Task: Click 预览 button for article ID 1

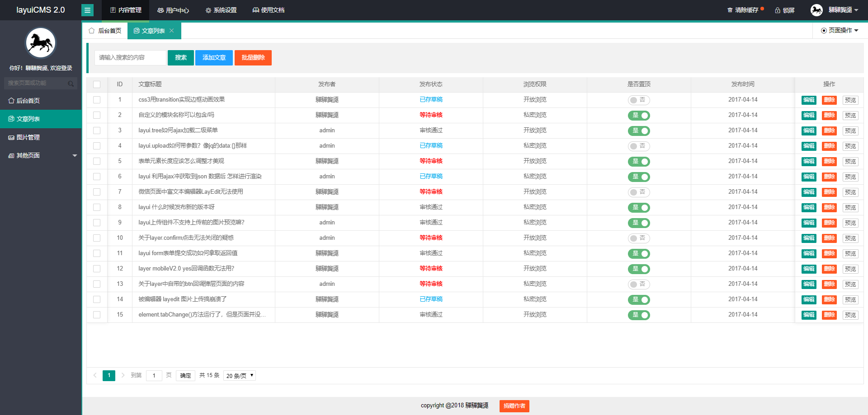Action: click(850, 100)
